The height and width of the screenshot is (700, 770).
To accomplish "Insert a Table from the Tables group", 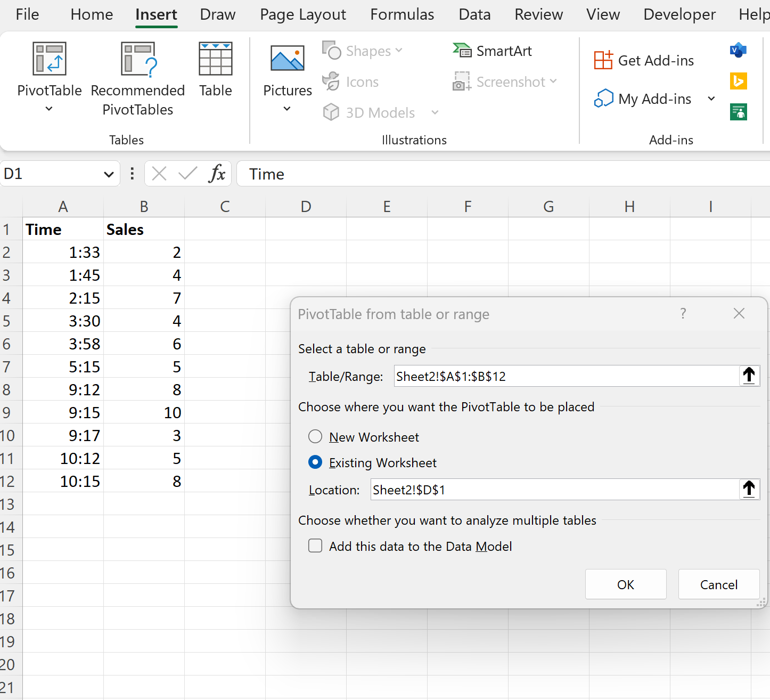I will point(215,69).
